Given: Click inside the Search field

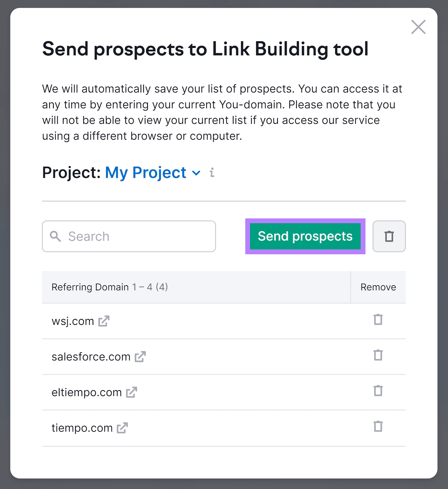Looking at the screenshot, I should [x=128, y=236].
